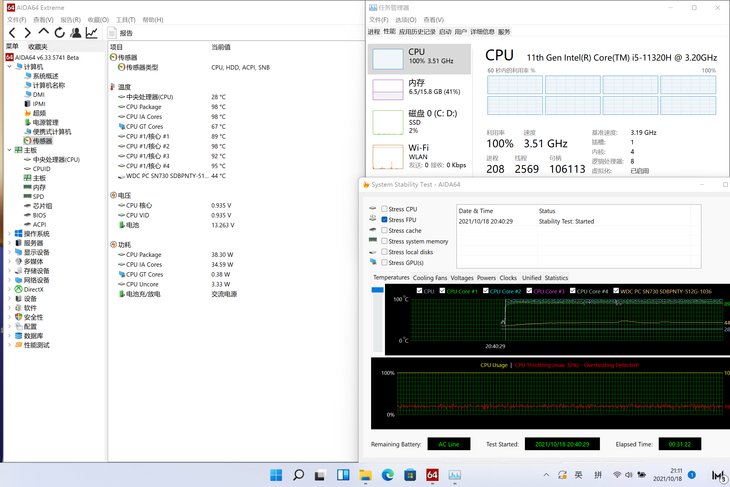Select the 内存 memory panel in Task Manager
This screenshot has width=730, height=487.
coord(419,88)
